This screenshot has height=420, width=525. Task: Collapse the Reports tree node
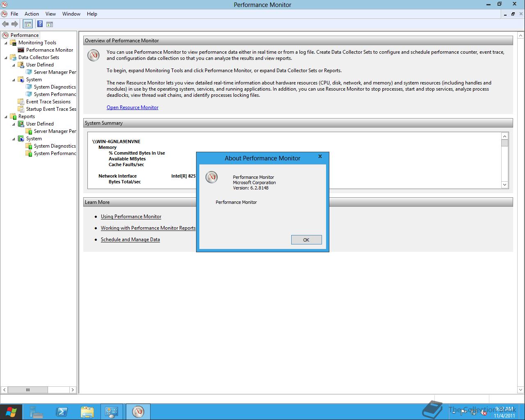point(6,116)
